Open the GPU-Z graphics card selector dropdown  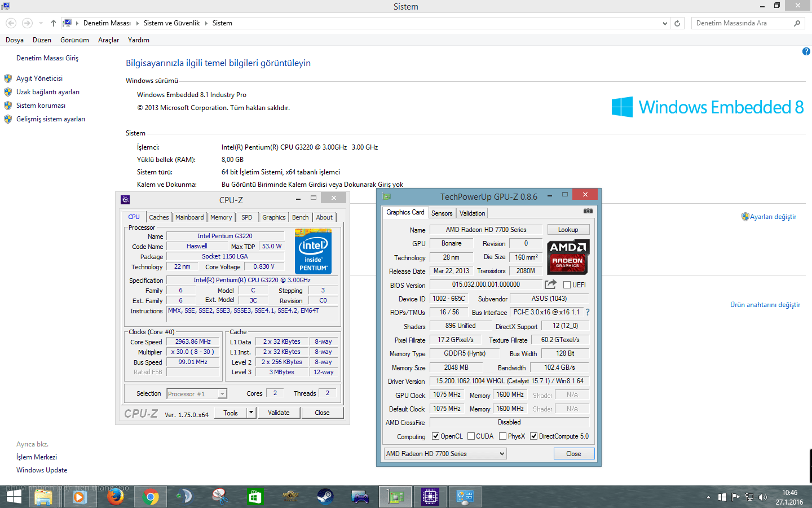[445, 454]
